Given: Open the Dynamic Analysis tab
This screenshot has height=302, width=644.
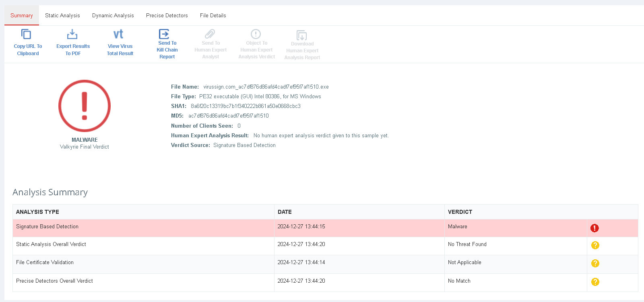Looking at the screenshot, I should (x=113, y=16).
